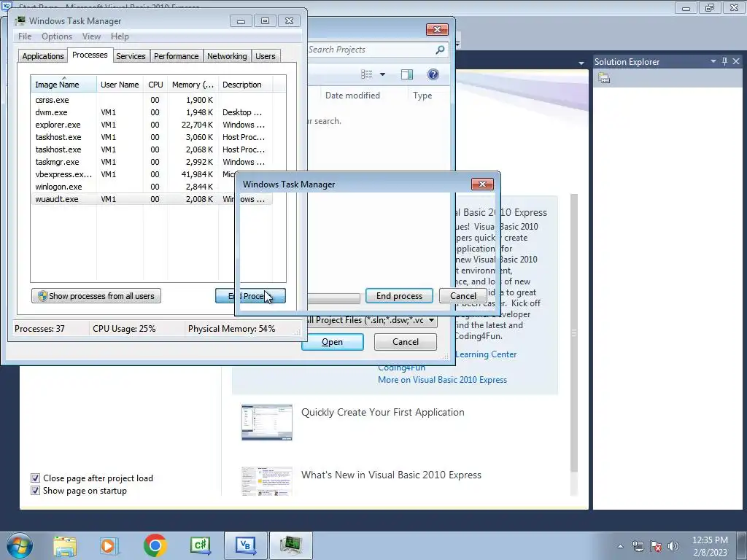Toggle Show page on startup checkbox
The width and height of the screenshot is (747, 560).
[x=35, y=490]
